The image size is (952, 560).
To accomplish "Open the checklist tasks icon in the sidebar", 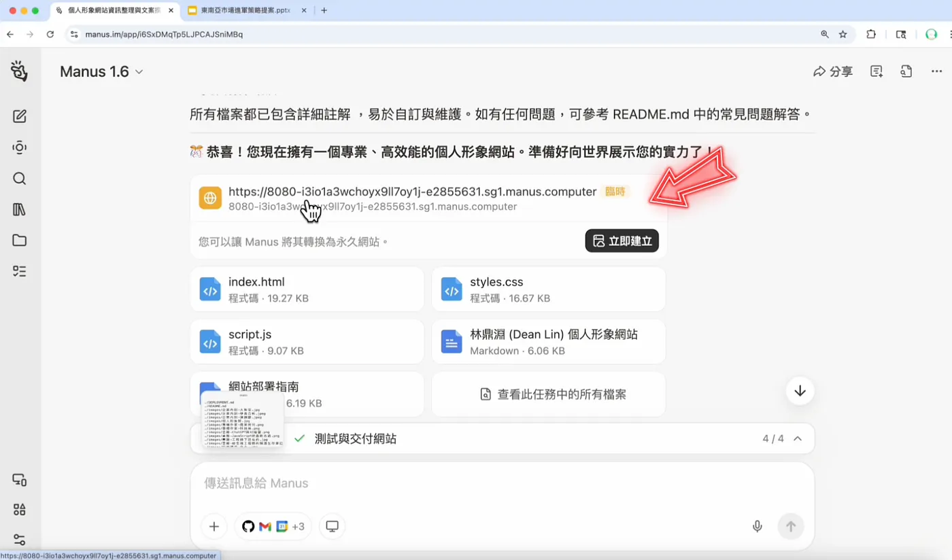I will point(20,271).
